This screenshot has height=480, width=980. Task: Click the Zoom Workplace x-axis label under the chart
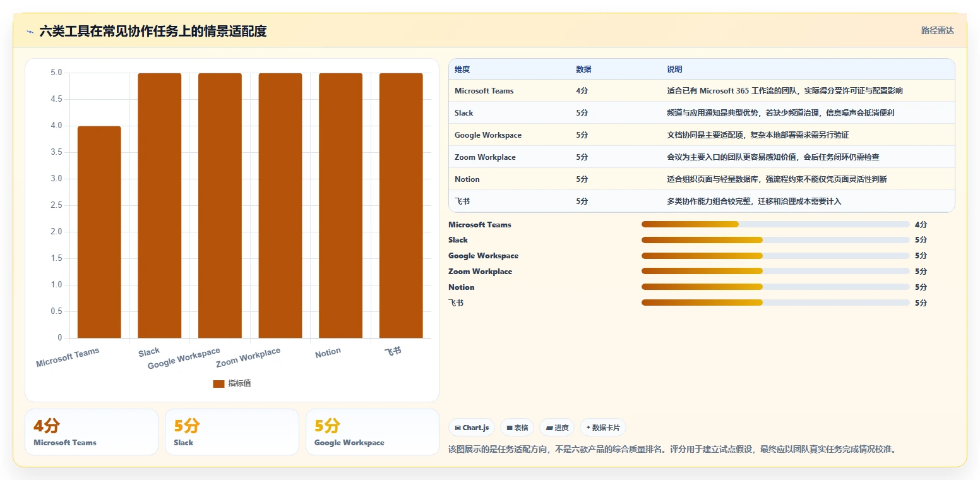point(248,357)
